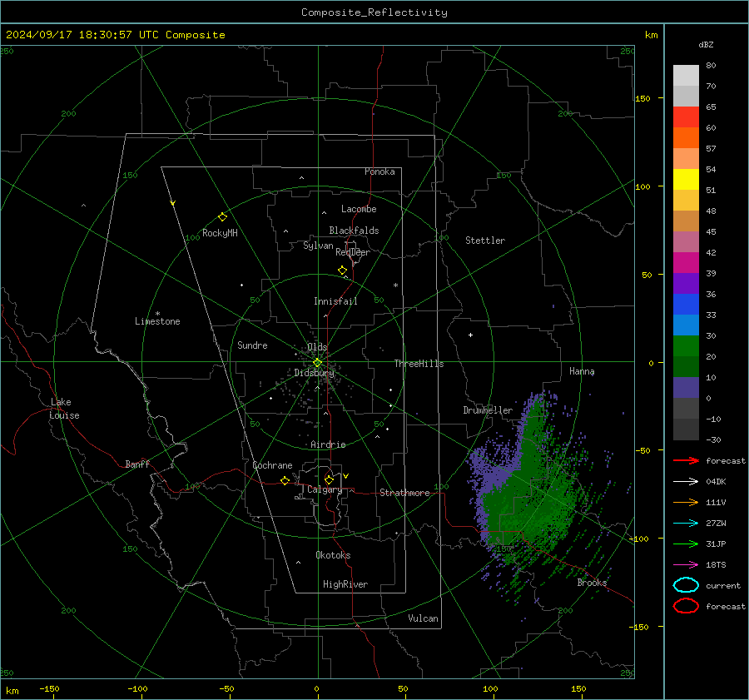This screenshot has height=700, width=749.
Task: Click the Stettler city label
Action: (x=485, y=241)
